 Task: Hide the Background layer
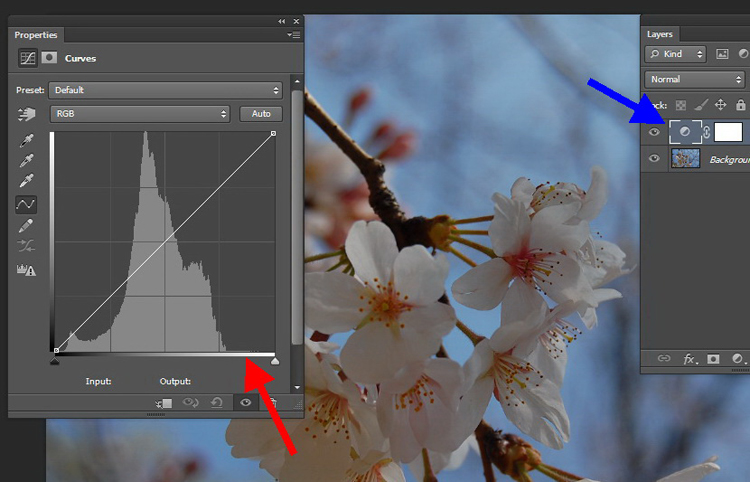pyautogui.click(x=654, y=158)
